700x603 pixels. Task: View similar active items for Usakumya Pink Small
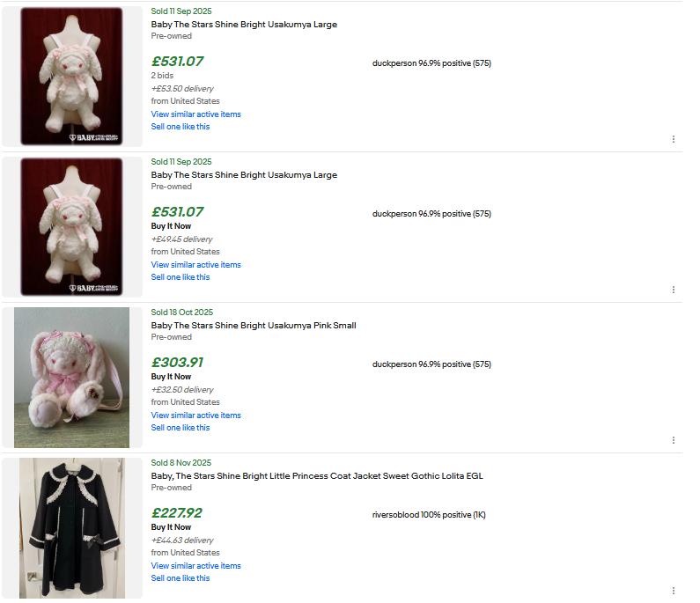[x=195, y=415]
